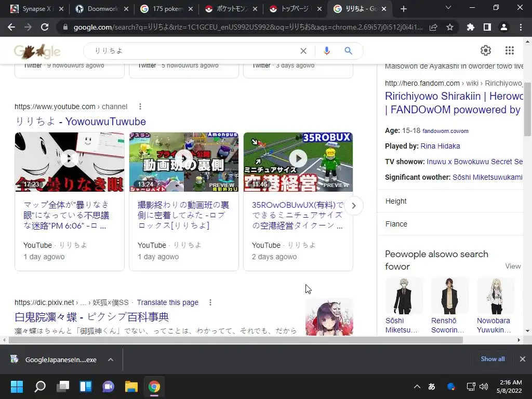Toggle the Chrome side panel
The image size is (532, 399).
(487, 27)
